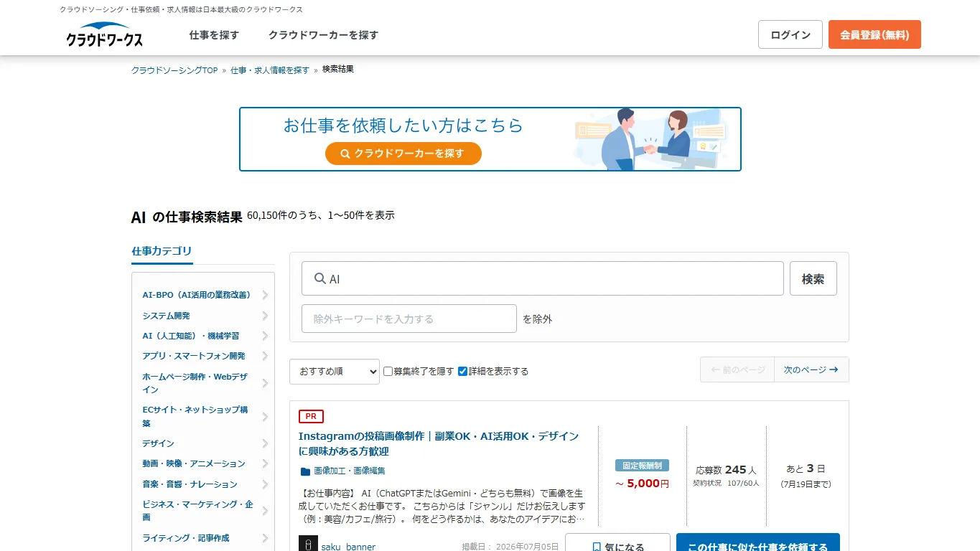
Task: Open Instagramの投稿画像制作 job title
Action: click(439, 443)
